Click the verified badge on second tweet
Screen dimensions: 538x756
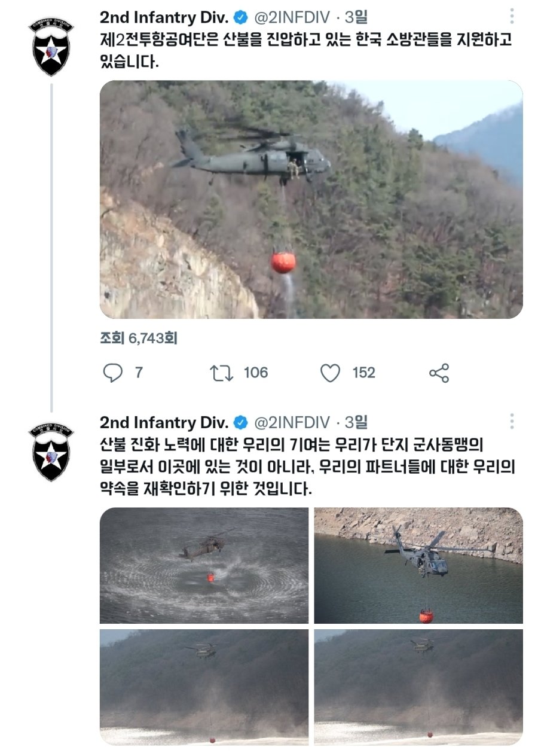[x=241, y=423]
